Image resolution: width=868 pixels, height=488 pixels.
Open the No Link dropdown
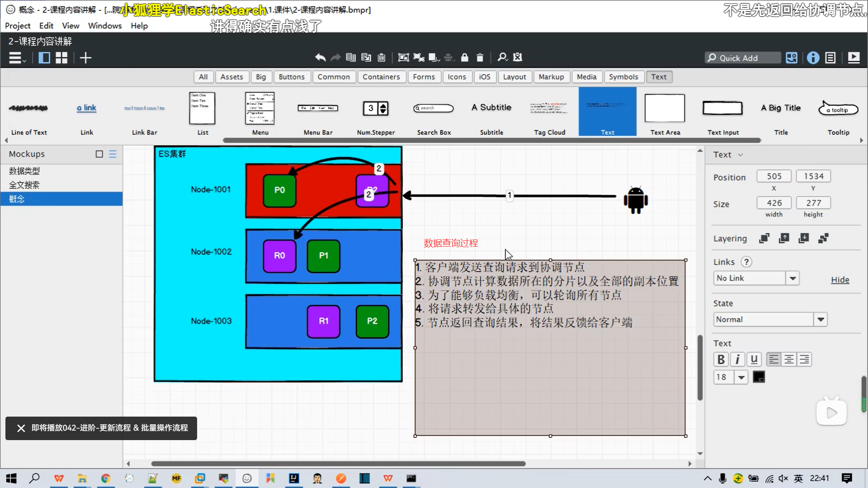[793, 278]
